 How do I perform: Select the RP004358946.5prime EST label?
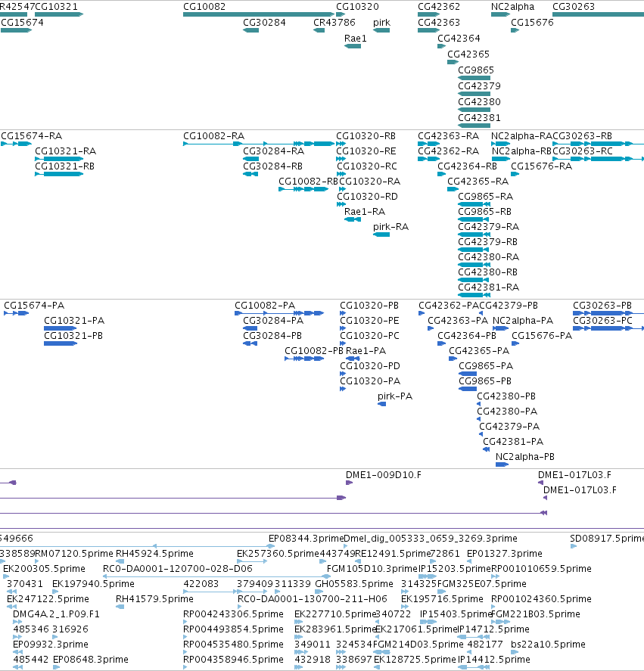[233, 660]
